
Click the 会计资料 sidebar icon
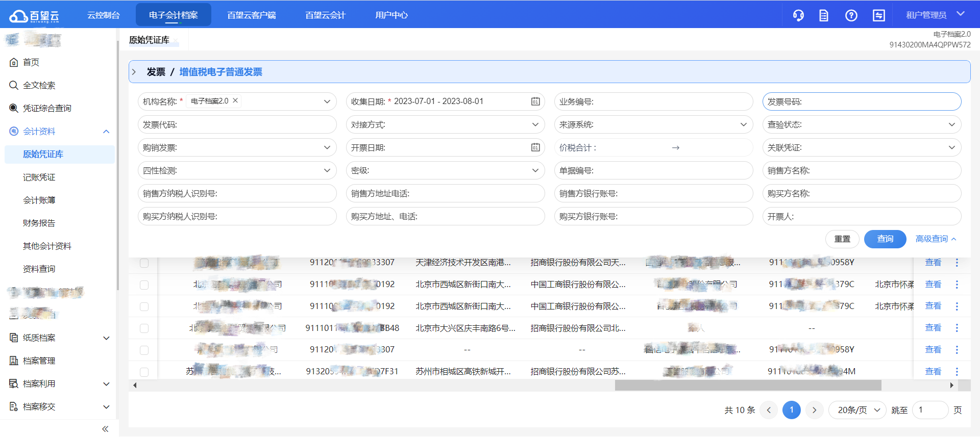[14, 131]
